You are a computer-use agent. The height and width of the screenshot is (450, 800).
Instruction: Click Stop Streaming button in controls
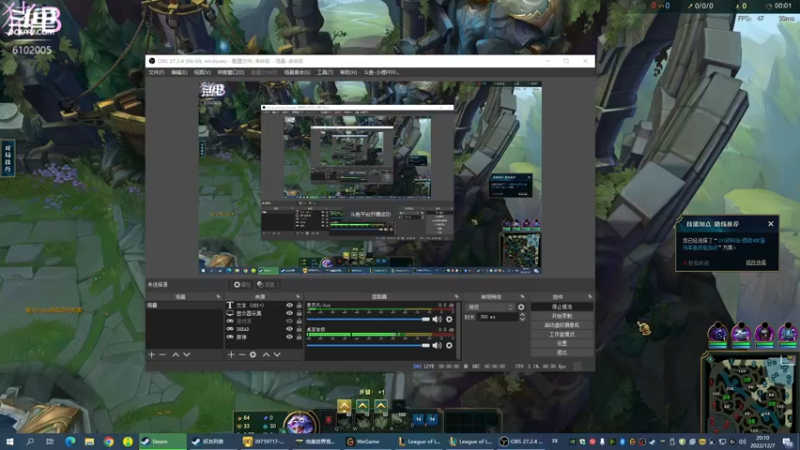click(562, 307)
